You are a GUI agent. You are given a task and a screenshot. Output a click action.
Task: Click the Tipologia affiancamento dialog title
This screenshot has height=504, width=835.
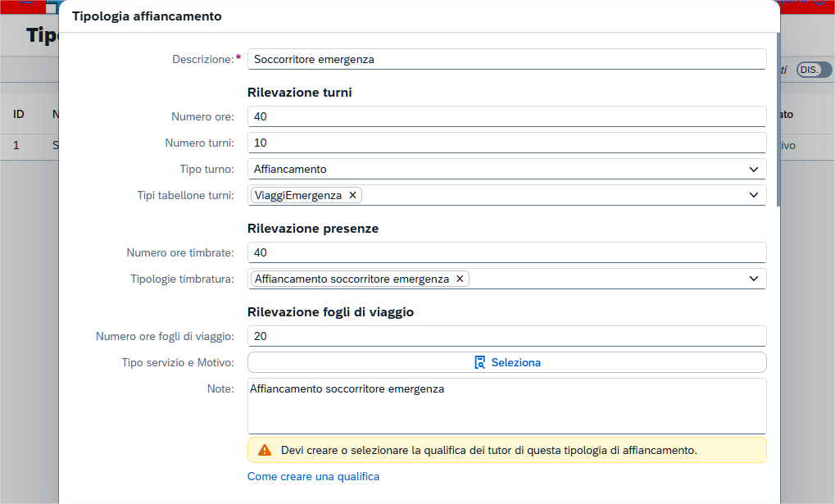147,16
